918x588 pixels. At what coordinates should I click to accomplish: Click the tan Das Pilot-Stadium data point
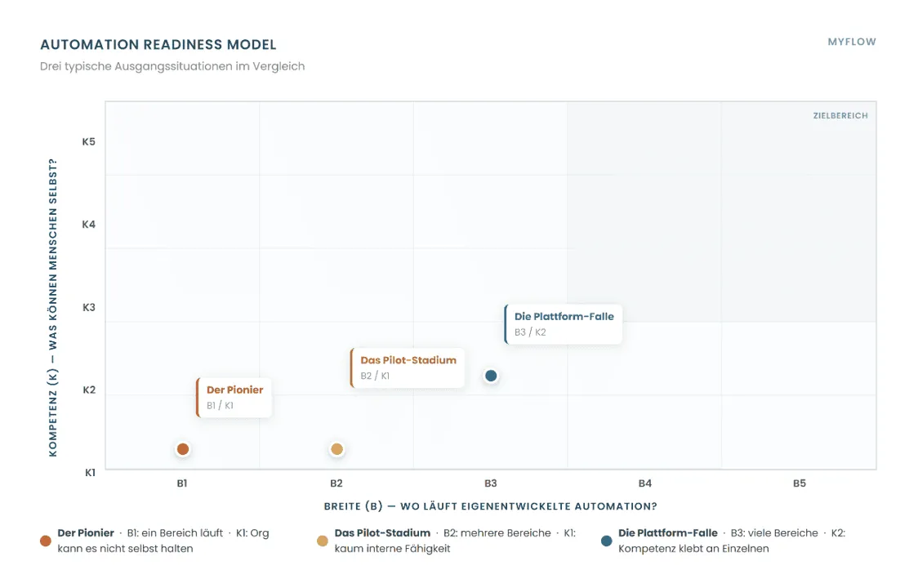336,449
